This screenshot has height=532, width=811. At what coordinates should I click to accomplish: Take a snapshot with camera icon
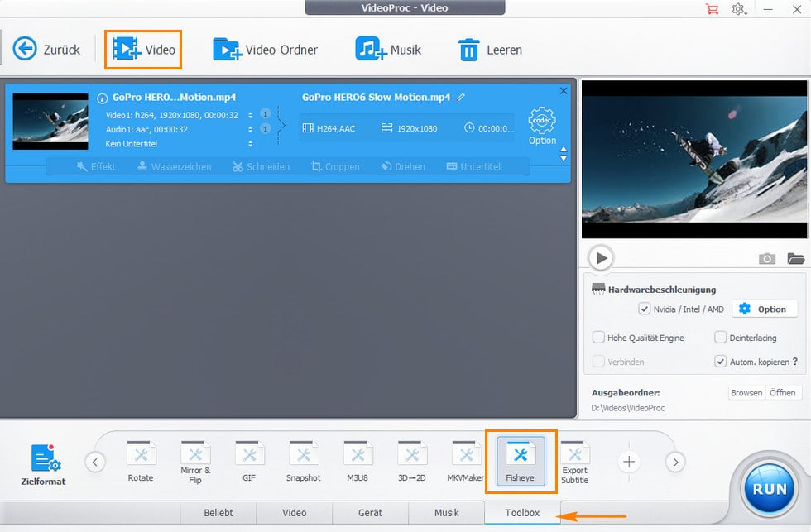[x=767, y=258]
